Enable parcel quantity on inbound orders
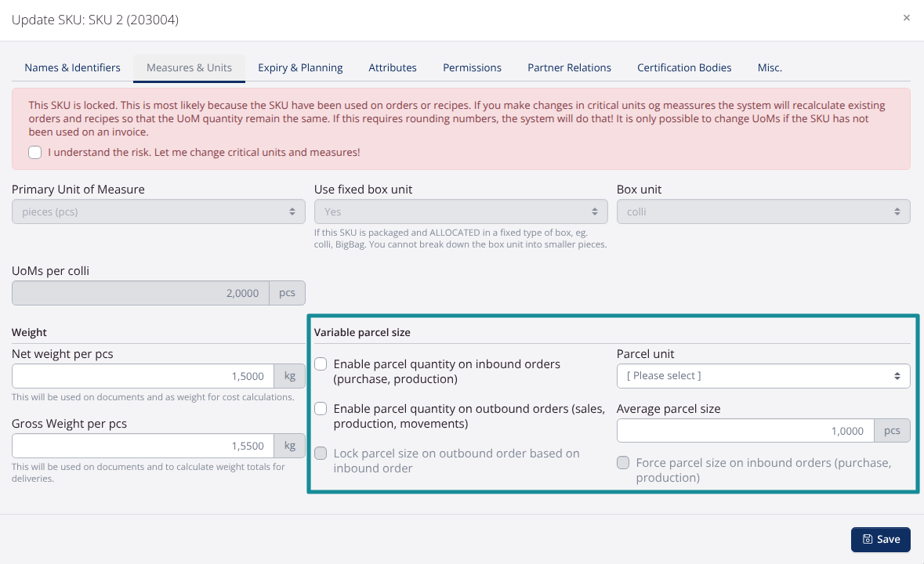The width and height of the screenshot is (924, 564). [x=321, y=363]
